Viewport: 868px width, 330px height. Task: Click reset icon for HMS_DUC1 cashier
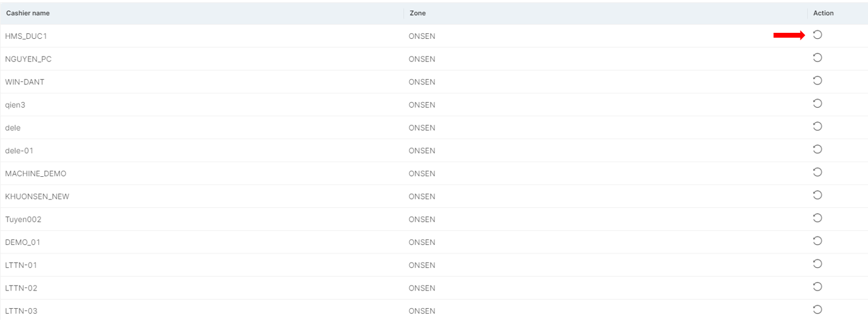pyautogui.click(x=817, y=35)
